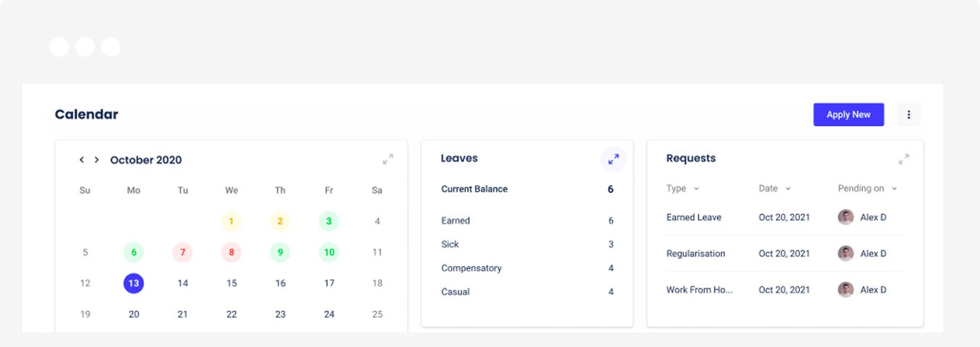Select green-marked date 10
Viewport: 980px width, 347px height.
329,252
